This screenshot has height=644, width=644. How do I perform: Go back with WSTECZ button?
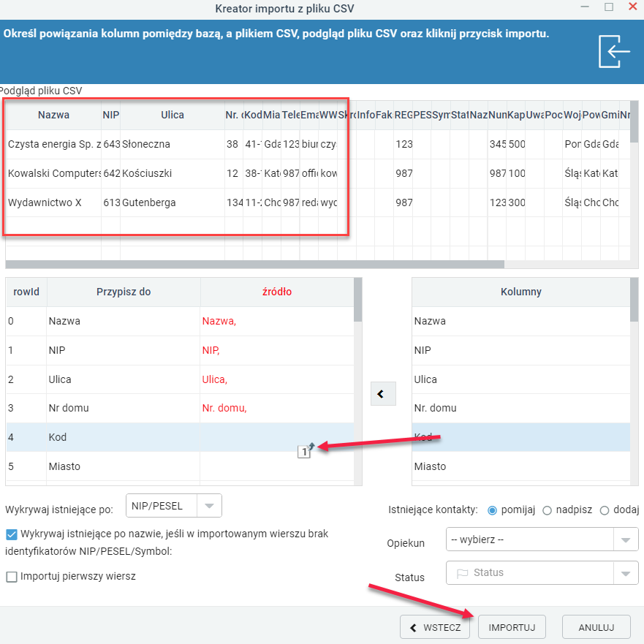point(435,627)
